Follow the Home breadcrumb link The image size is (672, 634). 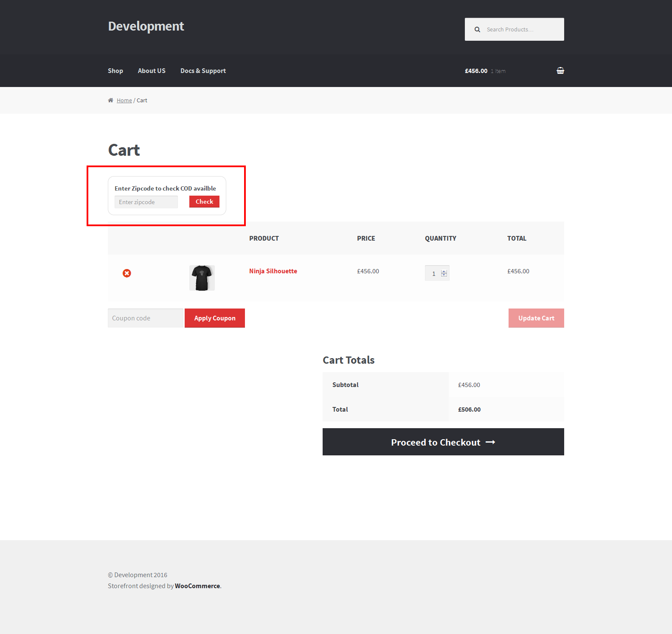click(x=124, y=101)
